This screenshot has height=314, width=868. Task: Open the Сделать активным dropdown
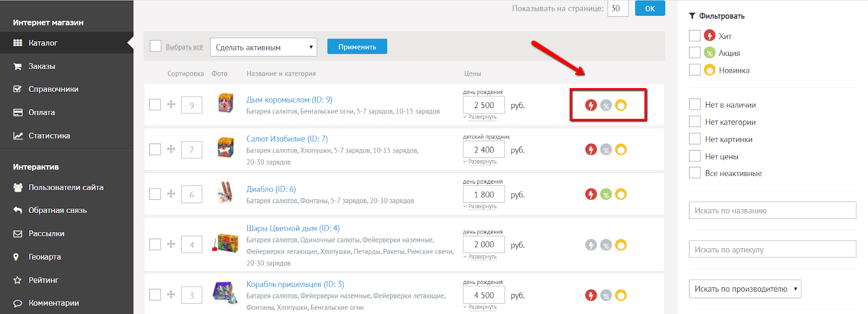point(263,47)
